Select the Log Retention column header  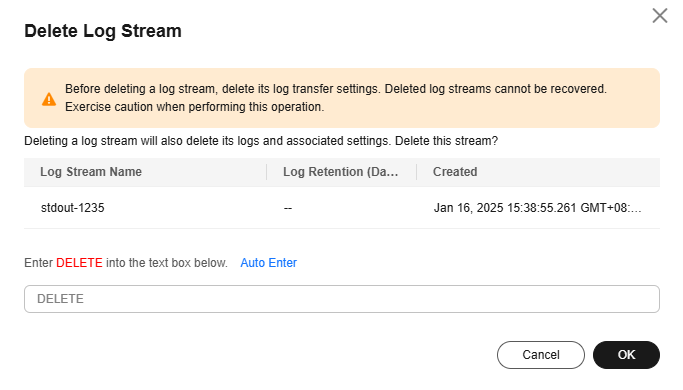tap(341, 172)
